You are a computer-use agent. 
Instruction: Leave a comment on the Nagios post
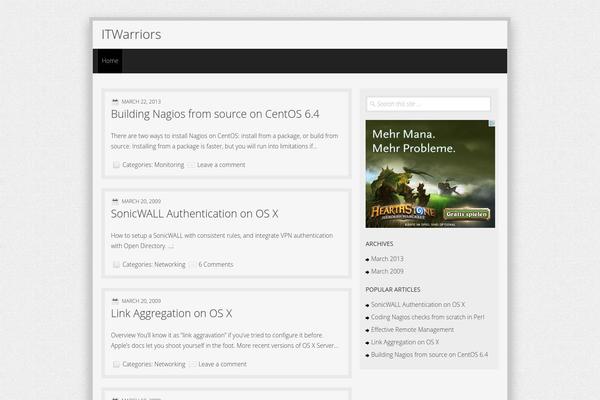[221, 165]
